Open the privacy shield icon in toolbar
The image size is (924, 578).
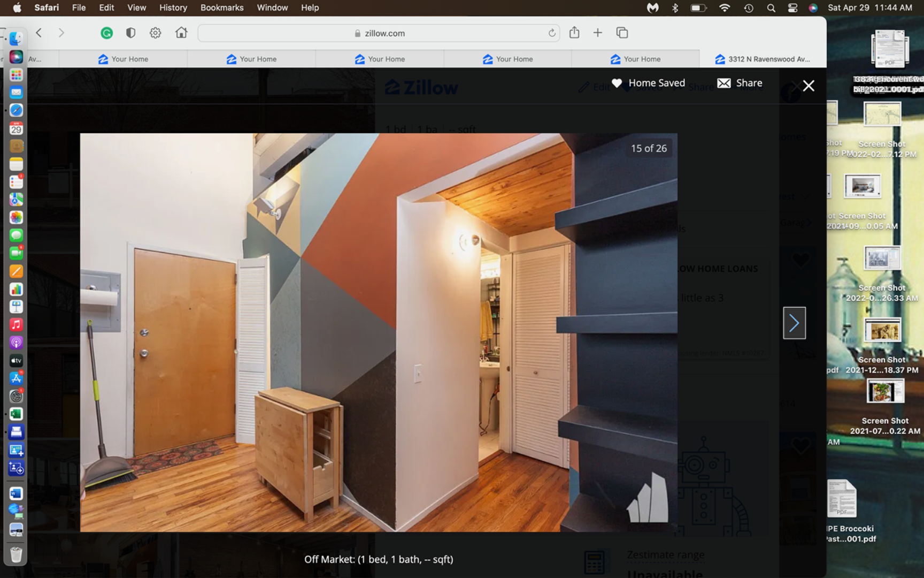coord(130,33)
